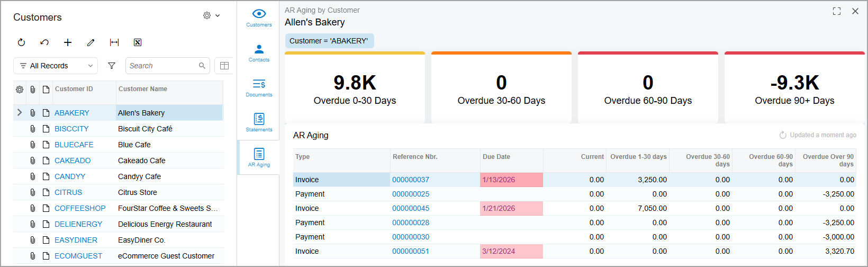Viewport: 868px width, 267px height.
Task: Open invoice reference 000000037
Action: pos(411,180)
